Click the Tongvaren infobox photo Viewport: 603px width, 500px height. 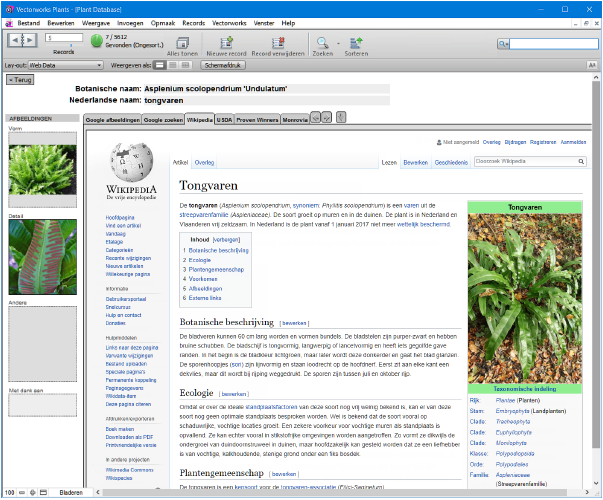coord(525,298)
